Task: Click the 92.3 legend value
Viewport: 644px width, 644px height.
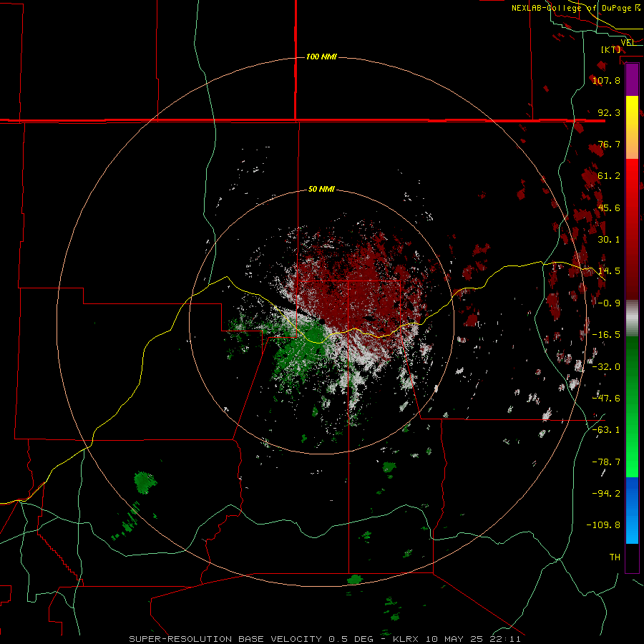Action: (609, 112)
